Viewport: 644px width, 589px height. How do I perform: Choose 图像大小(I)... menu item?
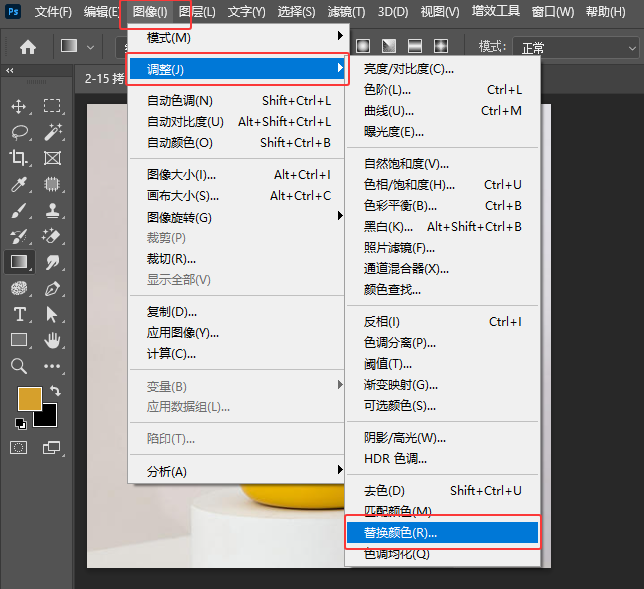tap(238, 175)
